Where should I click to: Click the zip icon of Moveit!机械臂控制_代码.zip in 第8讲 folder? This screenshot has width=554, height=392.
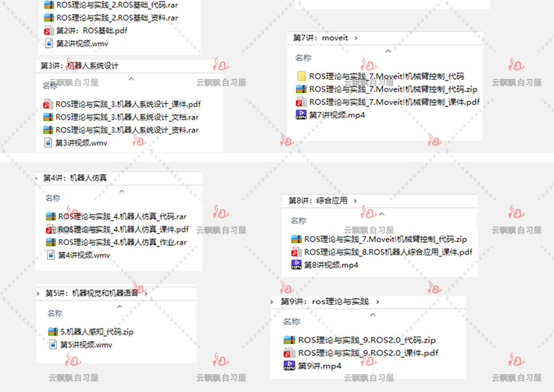(x=296, y=239)
